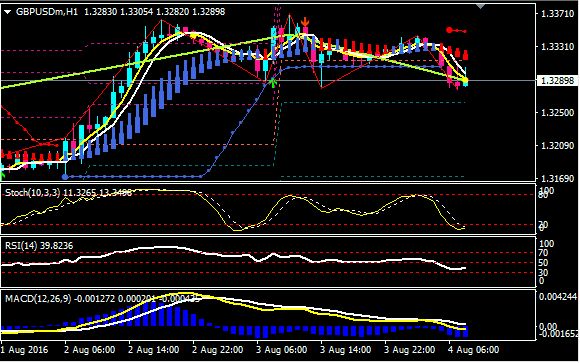Image resolution: width=580 pixels, height=363 pixels.
Task: Click the 1.33710 price scale label
Action: (x=557, y=14)
